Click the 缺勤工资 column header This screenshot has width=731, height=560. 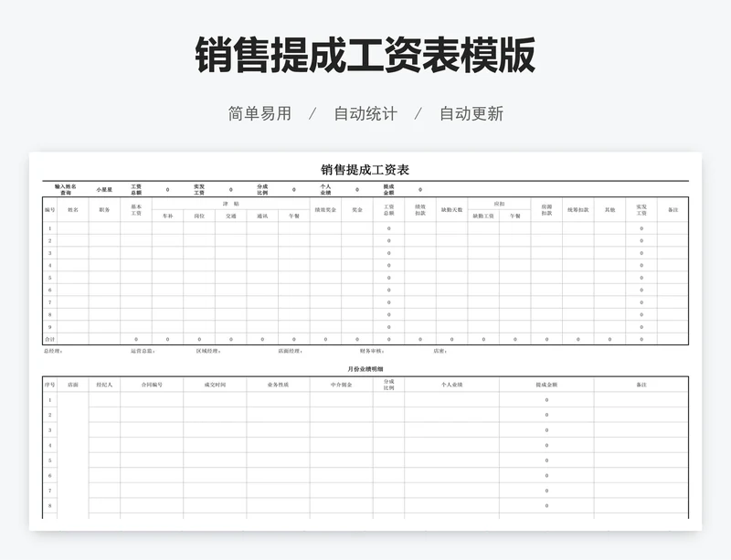(483, 216)
